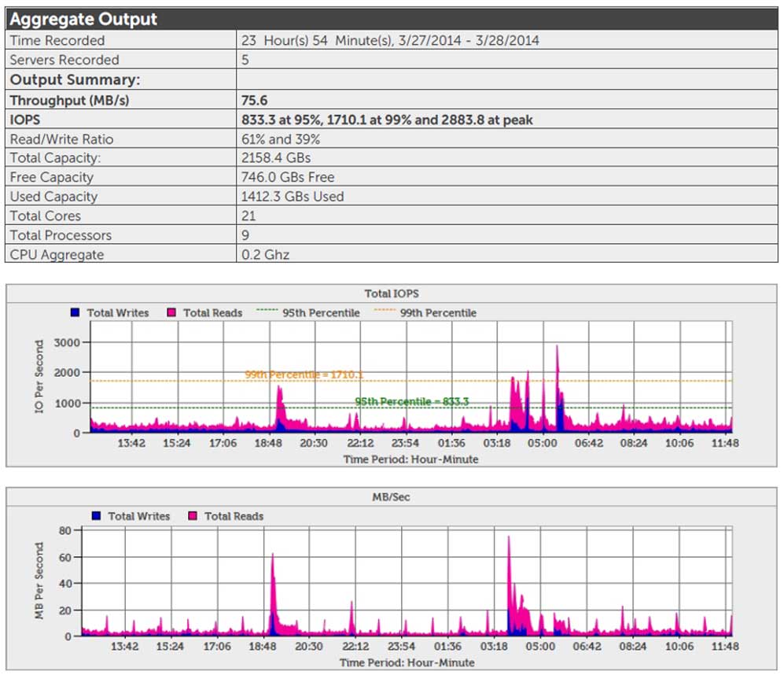Select the Free Capacity value 746.0 GBs Free
This screenshot has height=675, width=784.
coord(289,177)
